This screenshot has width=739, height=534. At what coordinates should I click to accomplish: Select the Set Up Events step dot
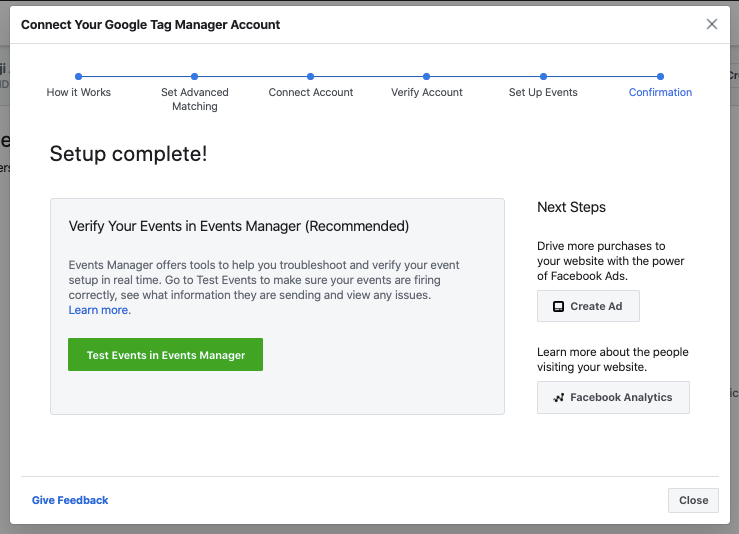543,76
